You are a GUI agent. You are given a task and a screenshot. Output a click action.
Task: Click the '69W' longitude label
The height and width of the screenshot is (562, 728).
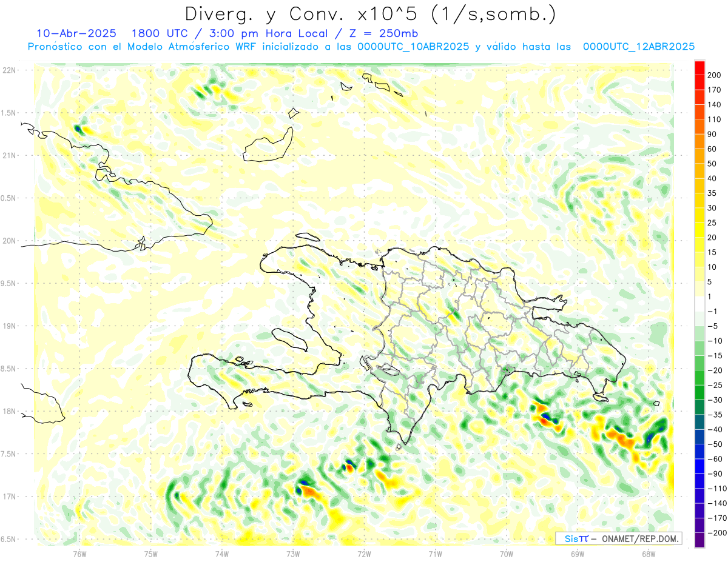[x=578, y=554]
